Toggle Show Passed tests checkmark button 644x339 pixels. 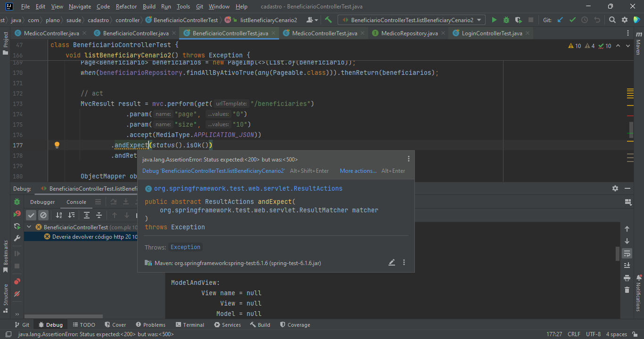31,215
